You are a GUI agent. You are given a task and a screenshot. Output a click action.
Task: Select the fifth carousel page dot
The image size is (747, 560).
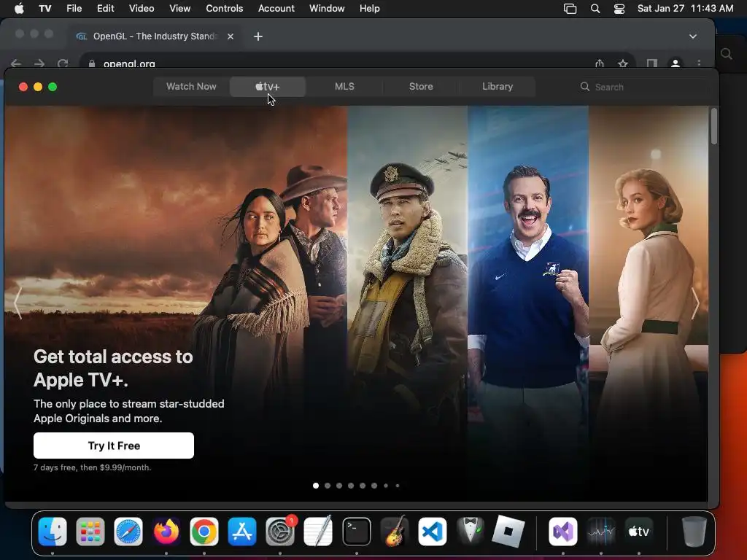pyautogui.click(x=363, y=486)
